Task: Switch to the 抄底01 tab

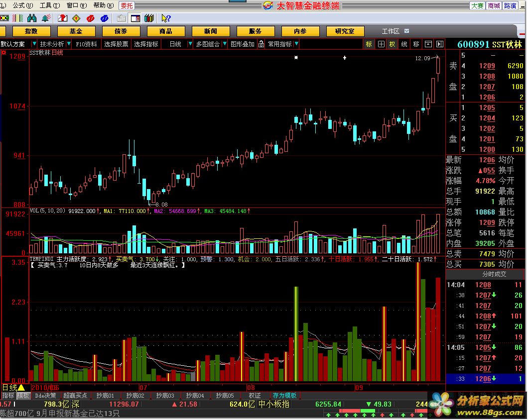Action: click(106, 396)
